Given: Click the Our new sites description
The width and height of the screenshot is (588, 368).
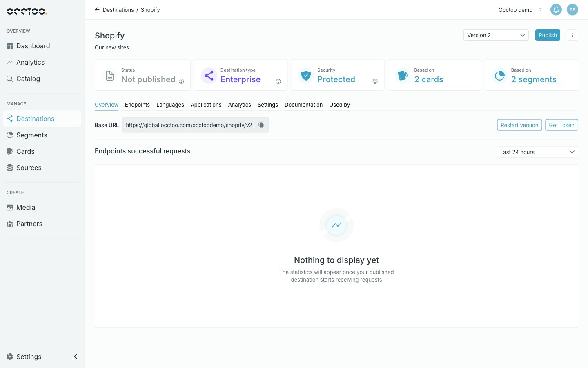Looking at the screenshot, I should [112, 47].
